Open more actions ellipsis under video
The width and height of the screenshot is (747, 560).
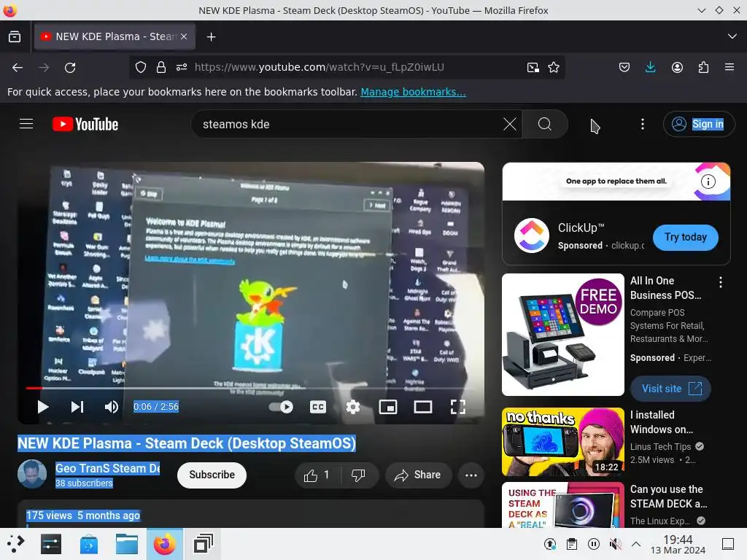tap(471, 475)
